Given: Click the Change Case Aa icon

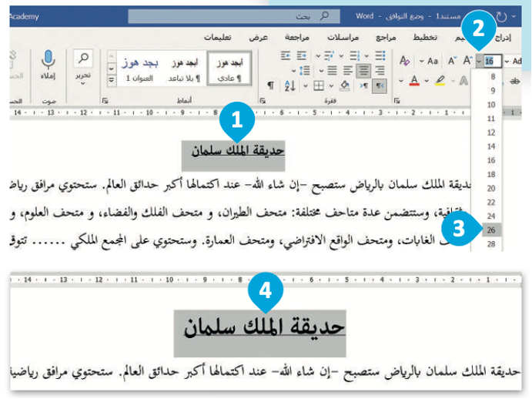Looking at the screenshot, I should [x=433, y=62].
